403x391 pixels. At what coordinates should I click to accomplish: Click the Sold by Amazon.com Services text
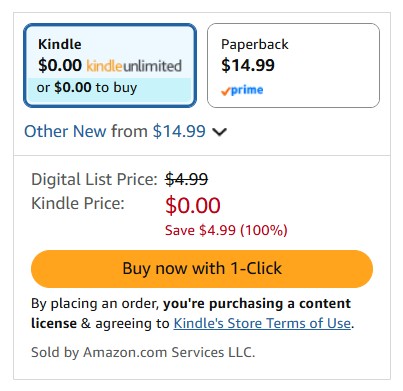point(143,352)
